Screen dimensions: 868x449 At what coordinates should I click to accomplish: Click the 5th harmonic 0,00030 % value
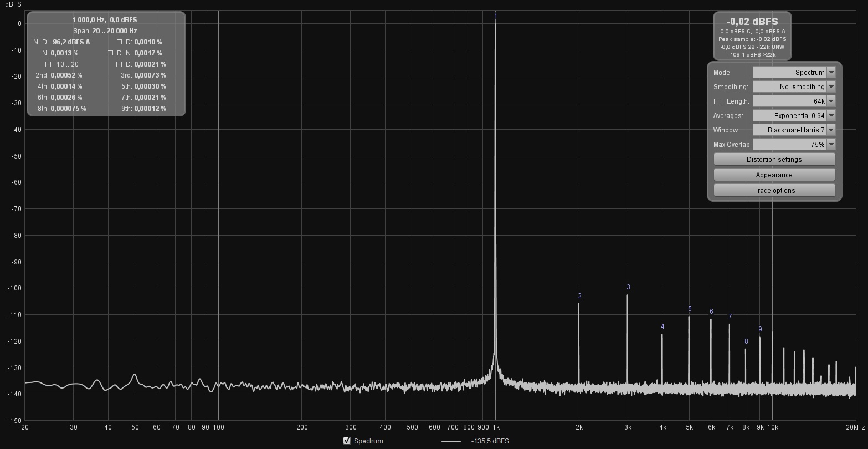(150, 86)
